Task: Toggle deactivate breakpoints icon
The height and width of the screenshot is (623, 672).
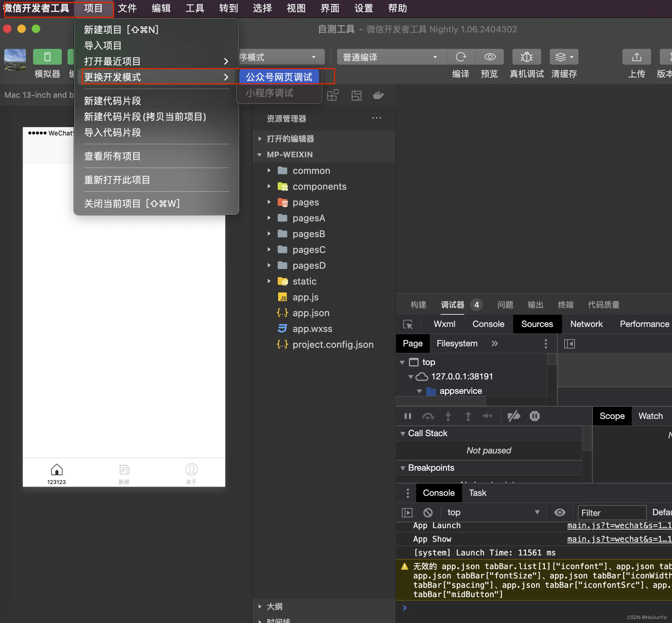Action: coord(514,416)
